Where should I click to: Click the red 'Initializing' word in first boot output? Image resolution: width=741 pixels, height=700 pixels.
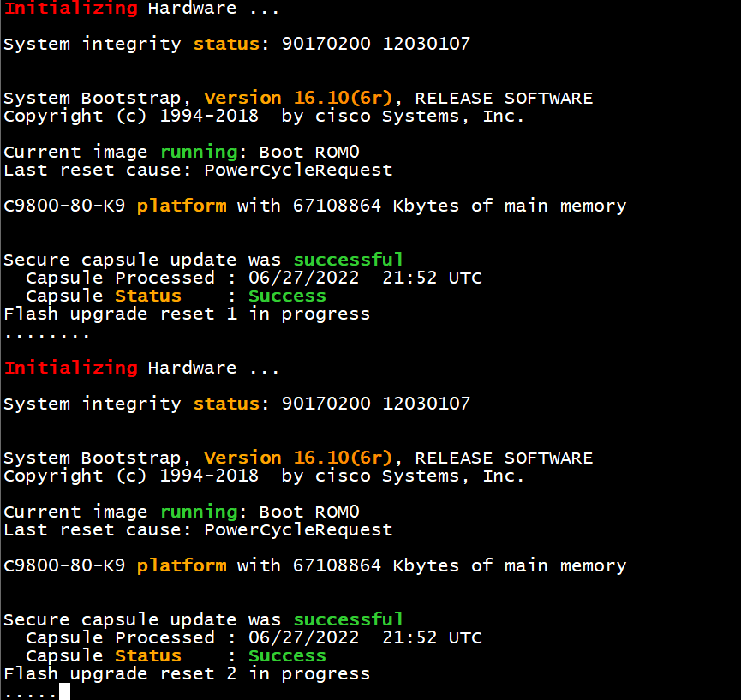[x=70, y=9]
